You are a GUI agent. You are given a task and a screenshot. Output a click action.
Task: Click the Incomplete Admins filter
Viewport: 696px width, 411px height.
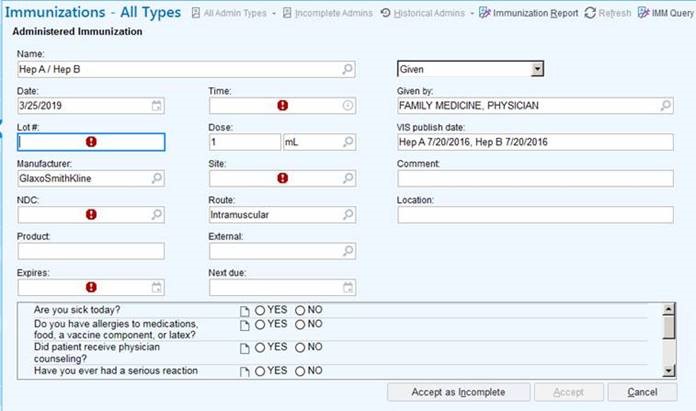click(x=328, y=13)
